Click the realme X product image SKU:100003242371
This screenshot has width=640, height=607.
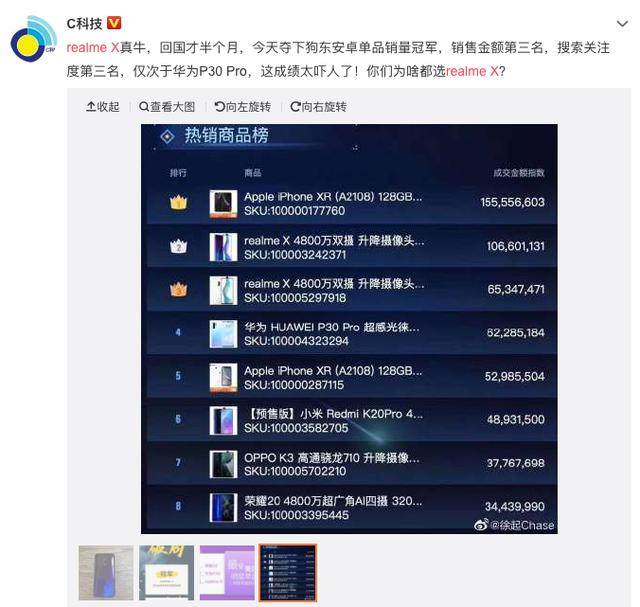[223, 247]
